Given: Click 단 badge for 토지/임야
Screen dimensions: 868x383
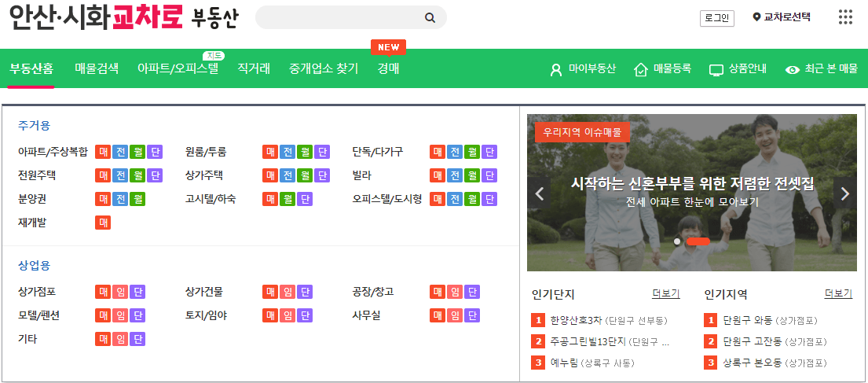Looking at the screenshot, I should (305, 315).
